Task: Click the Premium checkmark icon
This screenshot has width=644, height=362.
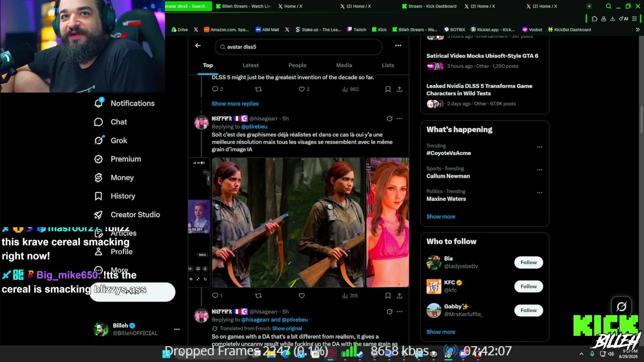Action: (x=99, y=159)
